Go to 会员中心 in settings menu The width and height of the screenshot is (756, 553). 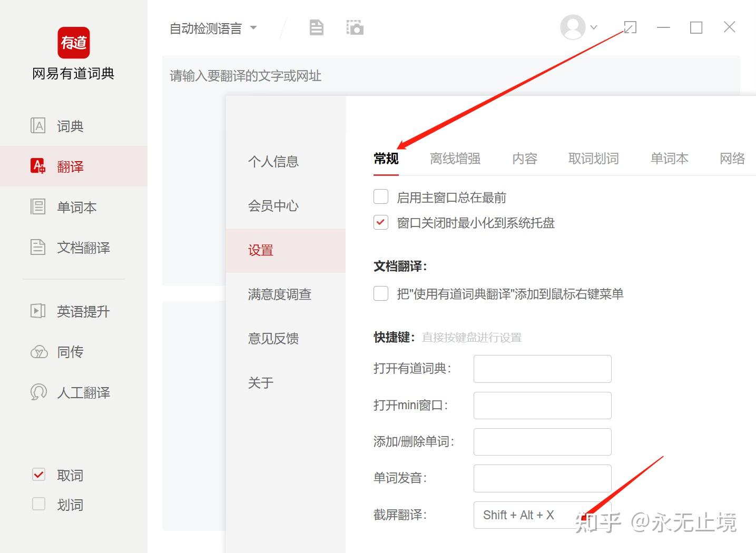[272, 206]
